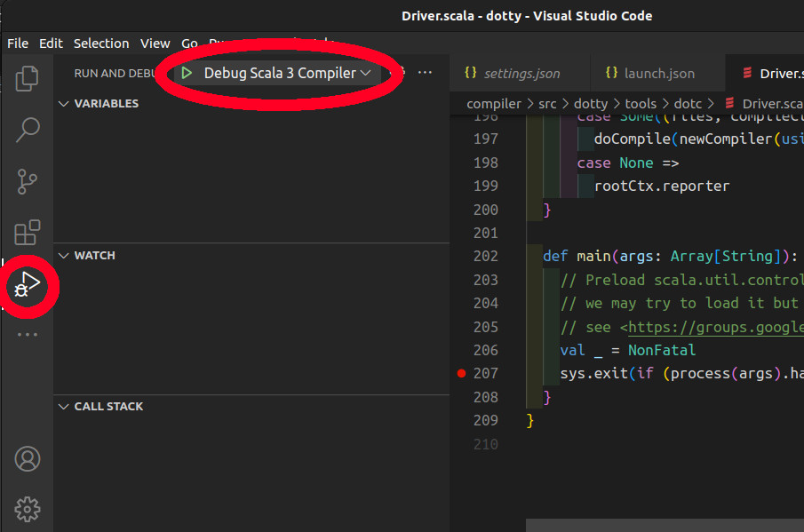Image resolution: width=804 pixels, height=532 pixels.
Task: Open the Extensions view icon
Action: [x=27, y=232]
